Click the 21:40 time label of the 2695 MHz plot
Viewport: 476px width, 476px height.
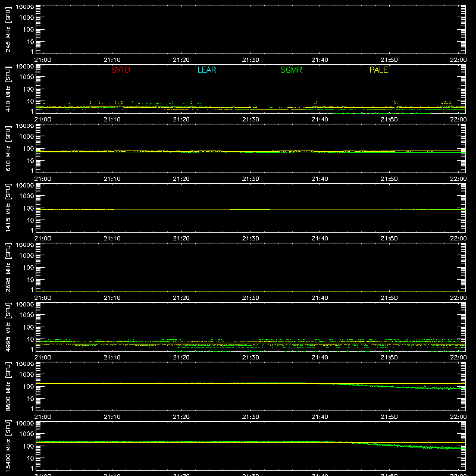[x=320, y=298]
